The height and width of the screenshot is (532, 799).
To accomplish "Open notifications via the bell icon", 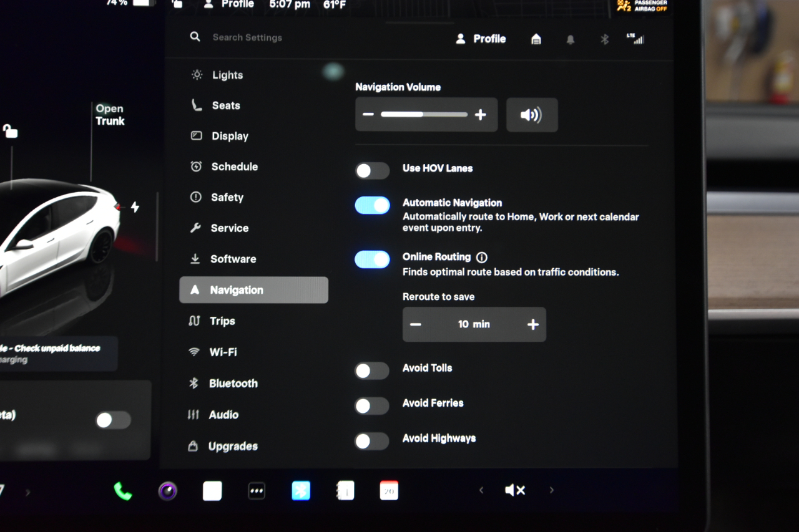I will pos(570,39).
